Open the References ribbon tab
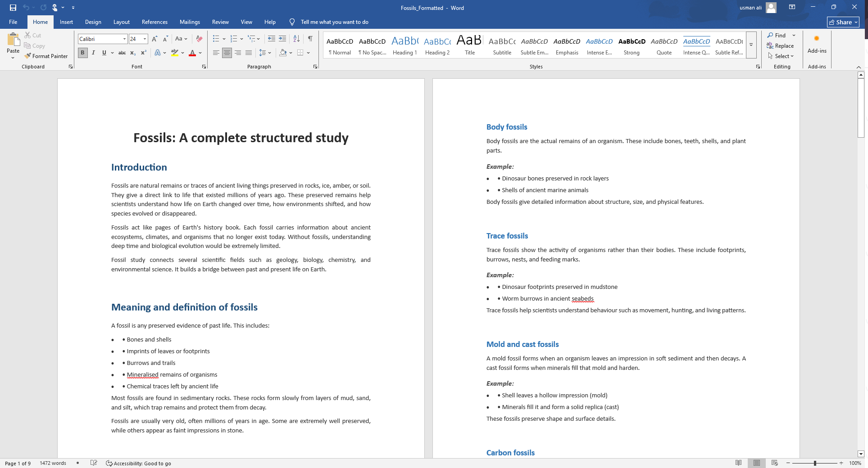 click(x=155, y=22)
